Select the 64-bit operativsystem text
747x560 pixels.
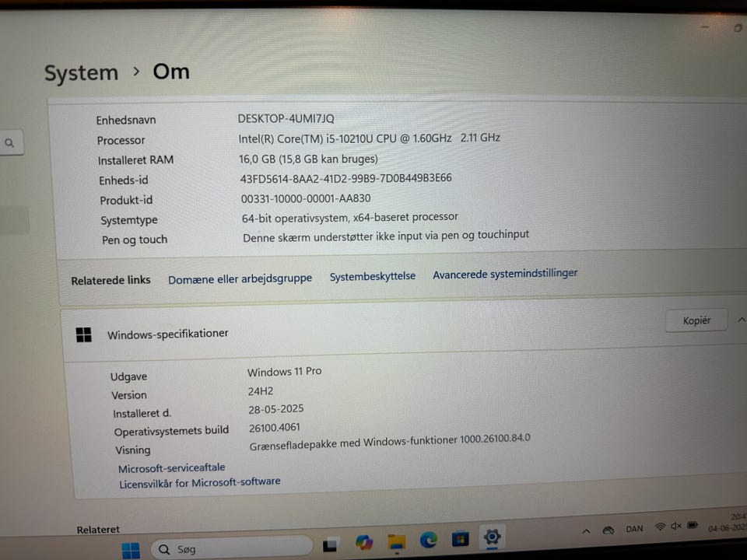[x=349, y=218]
